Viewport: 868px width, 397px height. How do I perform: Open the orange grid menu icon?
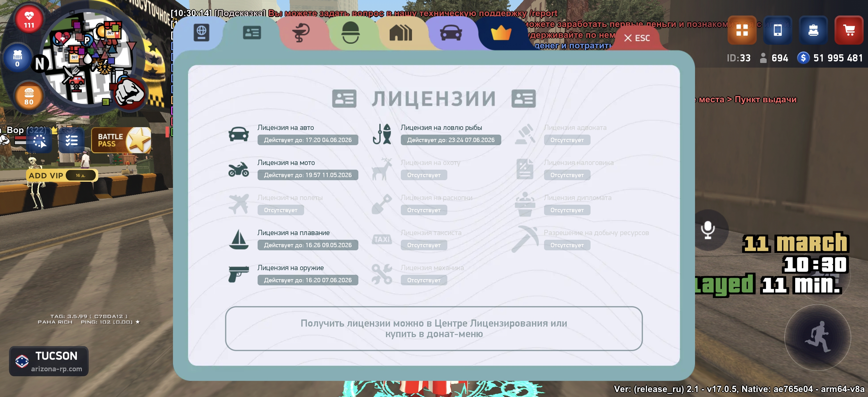pos(742,30)
